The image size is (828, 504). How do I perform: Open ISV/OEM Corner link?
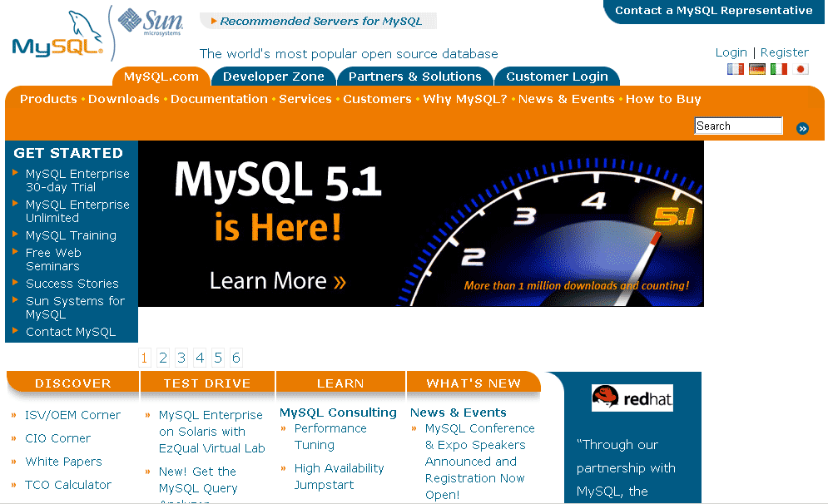click(x=72, y=415)
